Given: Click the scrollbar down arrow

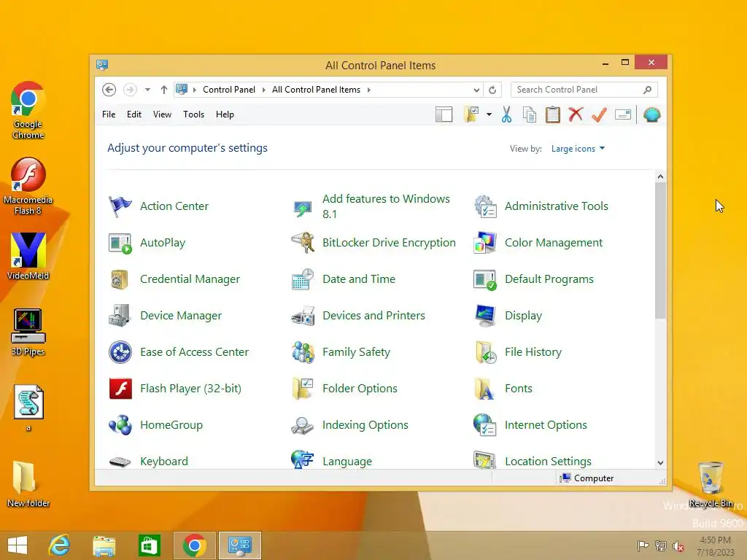Looking at the screenshot, I should pos(660,462).
